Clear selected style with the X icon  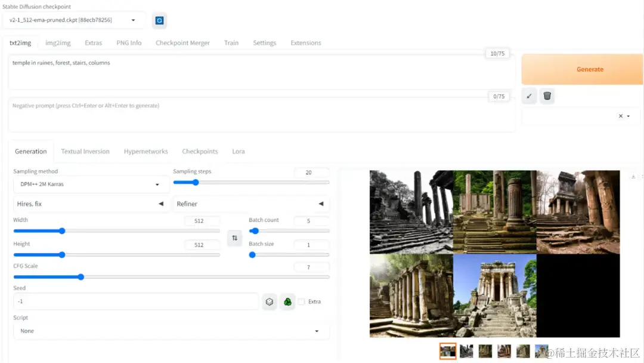point(621,116)
